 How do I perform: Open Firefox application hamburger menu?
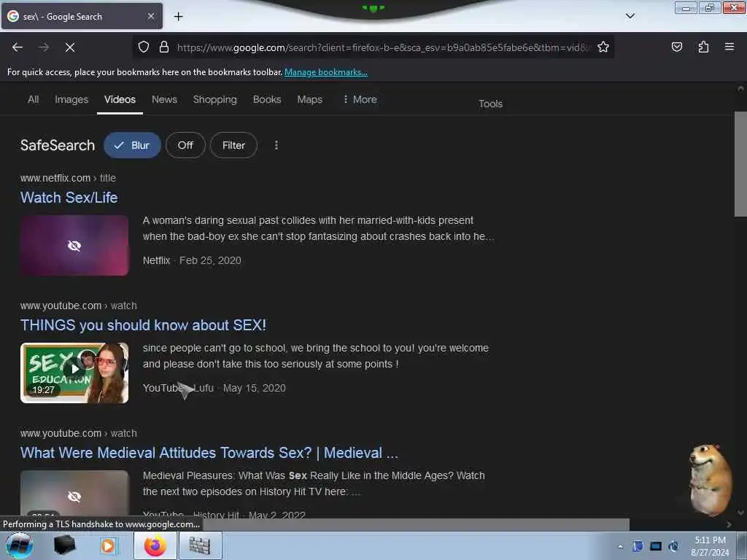(x=729, y=47)
